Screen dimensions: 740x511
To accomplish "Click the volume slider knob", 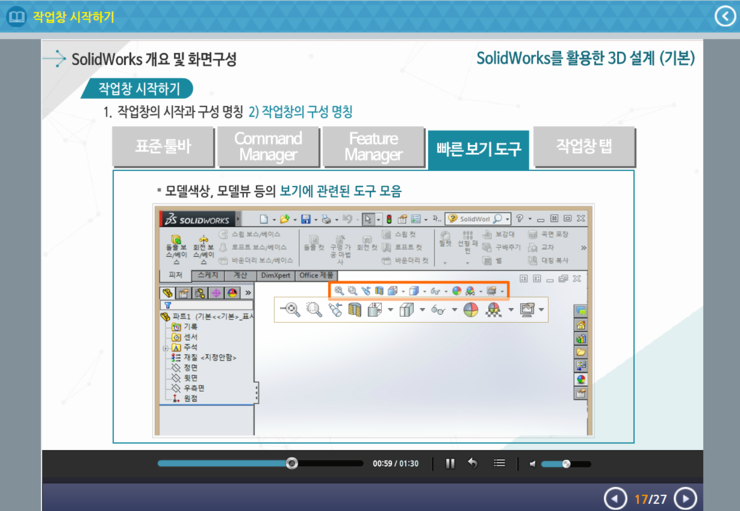I will click(566, 464).
